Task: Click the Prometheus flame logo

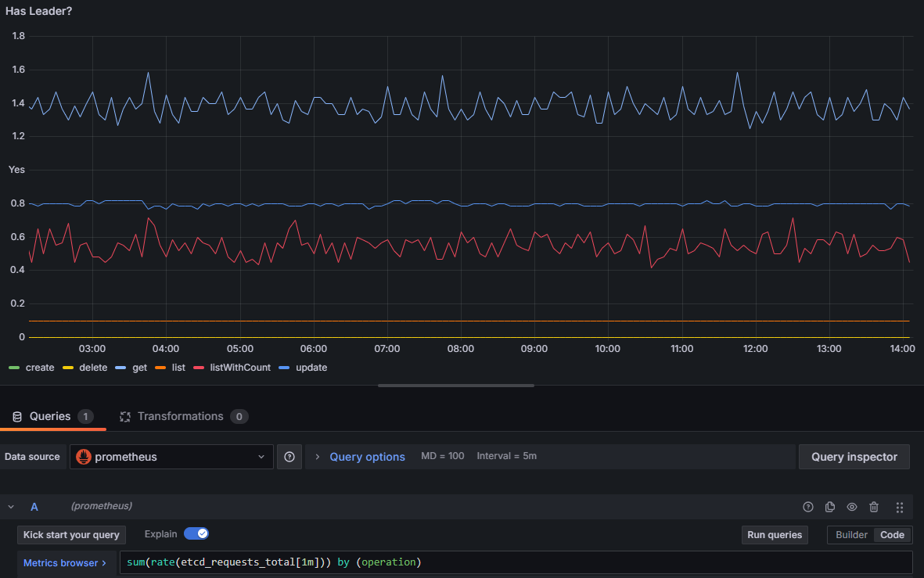Action: pyautogui.click(x=84, y=457)
